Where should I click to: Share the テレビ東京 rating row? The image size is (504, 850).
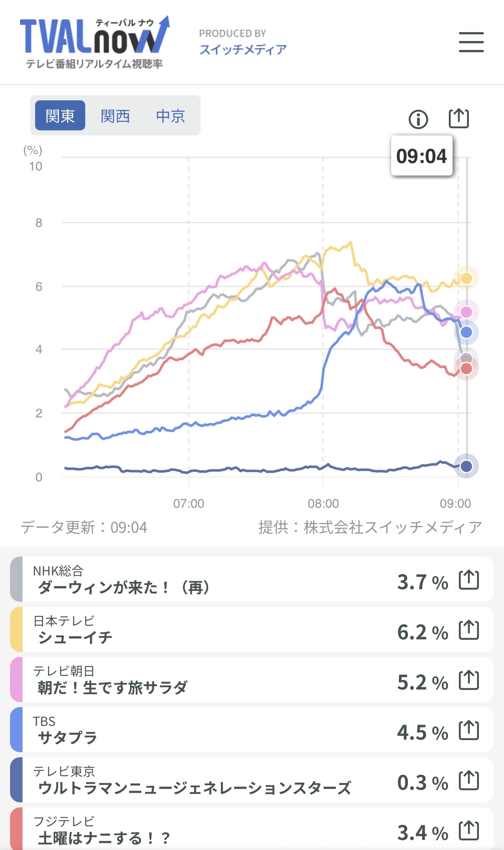[468, 781]
